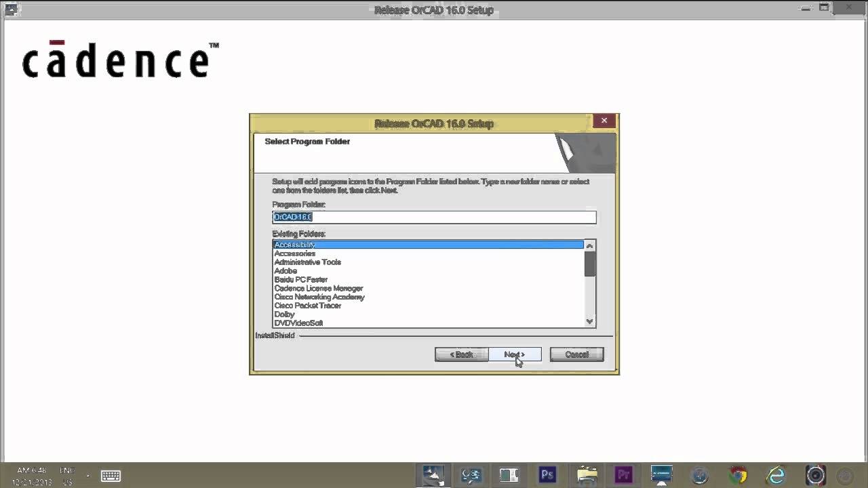Click the Back button in setup dialog

click(x=461, y=354)
